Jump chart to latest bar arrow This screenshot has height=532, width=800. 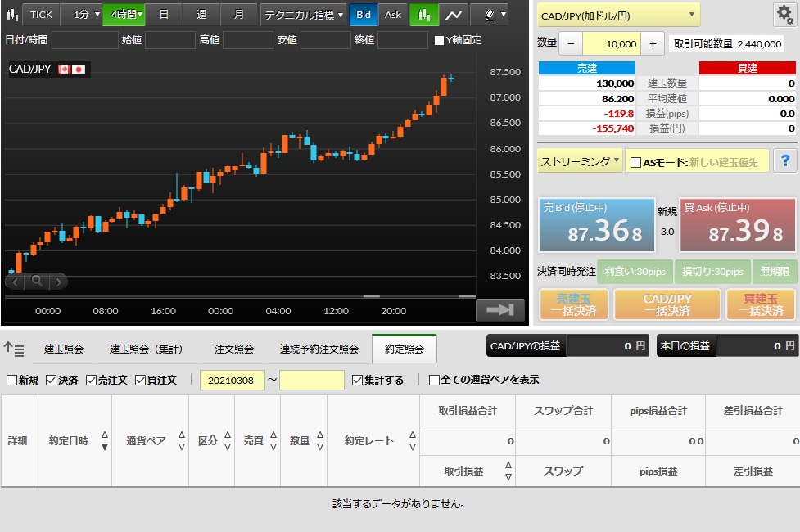click(500, 309)
